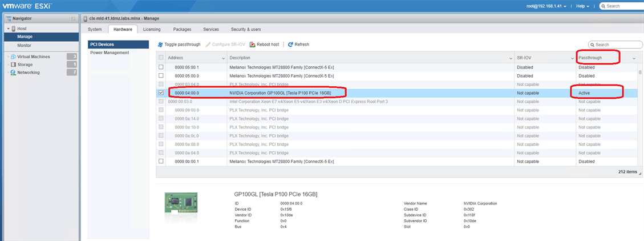
Task: Check the box for device 0000:0b:00.1
Action: click(161, 161)
